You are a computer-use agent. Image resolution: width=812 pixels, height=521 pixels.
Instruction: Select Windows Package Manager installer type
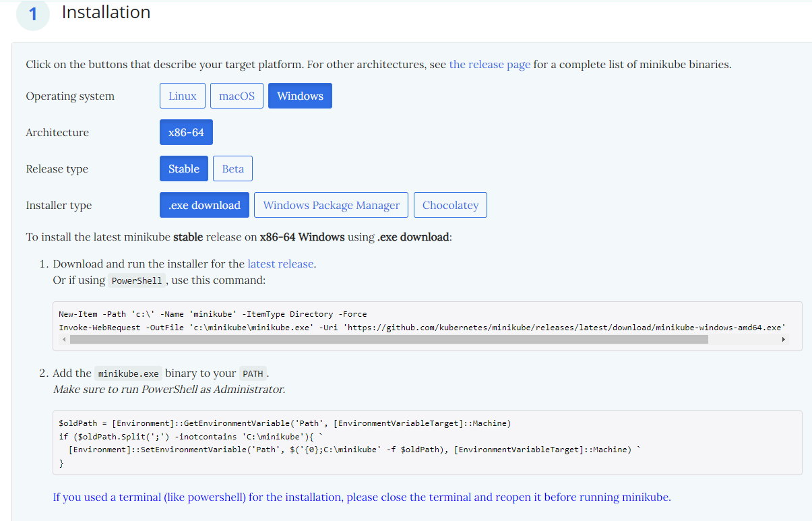pyautogui.click(x=332, y=205)
